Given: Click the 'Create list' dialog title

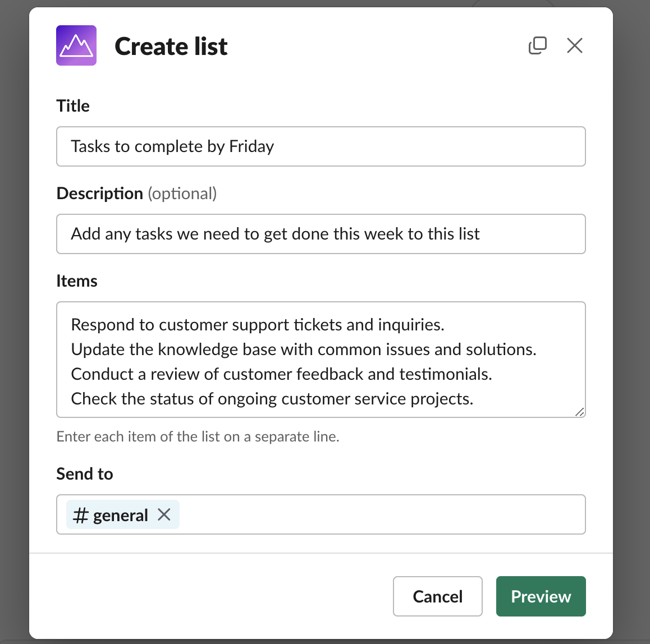Looking at the screenshot, I should point(171,47).
